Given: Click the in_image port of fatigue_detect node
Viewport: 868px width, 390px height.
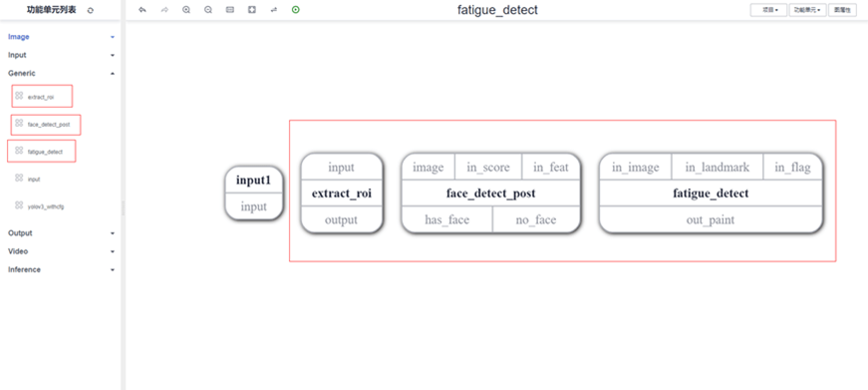Looking at the screenshot, I should (x=636, y=168).
